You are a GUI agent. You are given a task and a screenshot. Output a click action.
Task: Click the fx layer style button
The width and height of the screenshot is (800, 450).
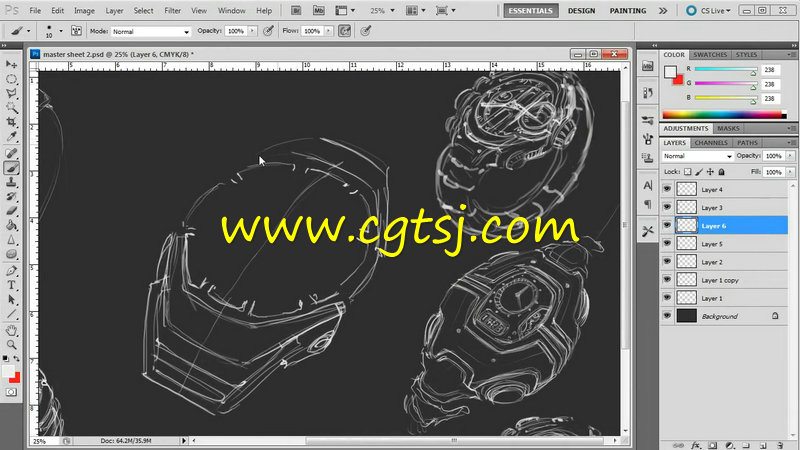(696, 445)
